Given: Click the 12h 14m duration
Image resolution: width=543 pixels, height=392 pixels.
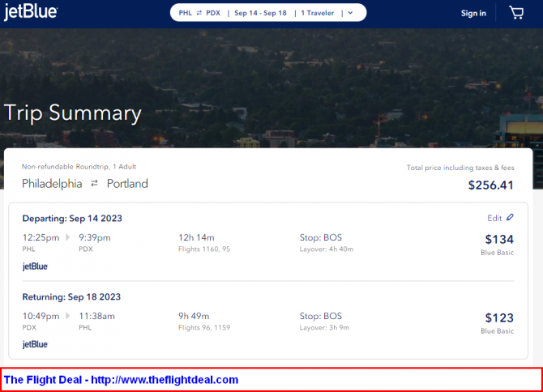Looking at the screenshot, I should point(196,237).
